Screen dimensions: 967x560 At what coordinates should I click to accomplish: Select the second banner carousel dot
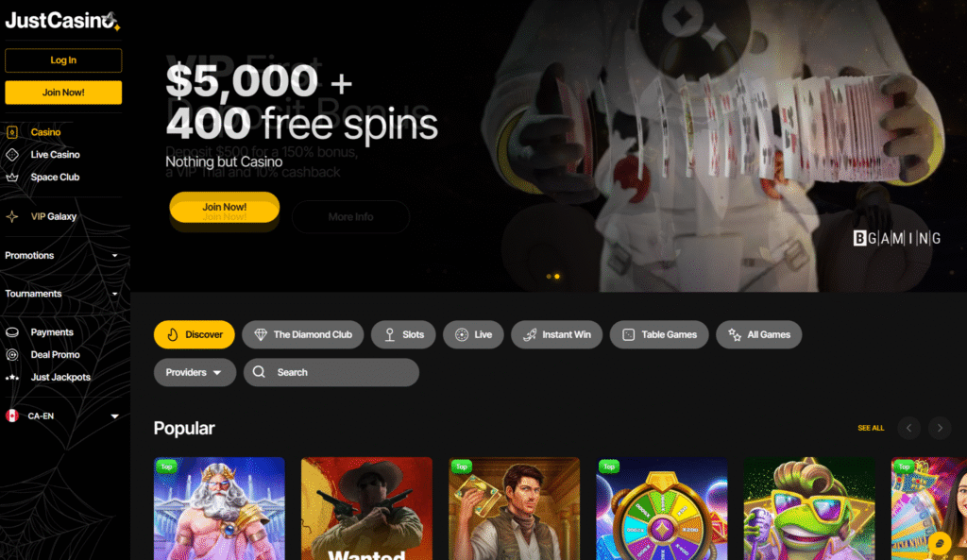(557, 277)
